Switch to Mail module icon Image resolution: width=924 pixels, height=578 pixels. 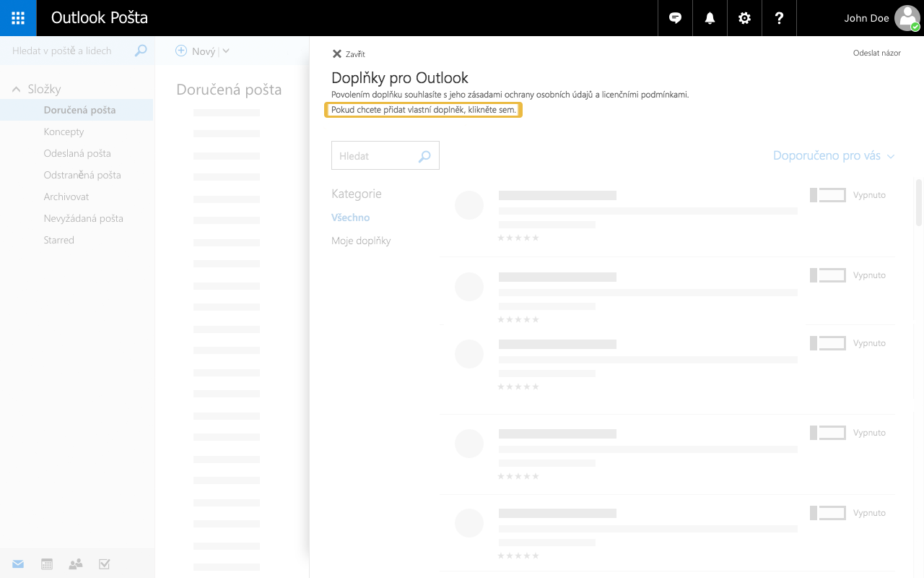18,564
